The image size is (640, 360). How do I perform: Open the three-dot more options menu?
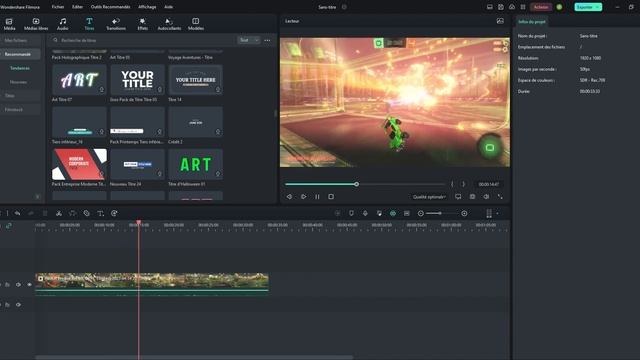tap(267, 40)
